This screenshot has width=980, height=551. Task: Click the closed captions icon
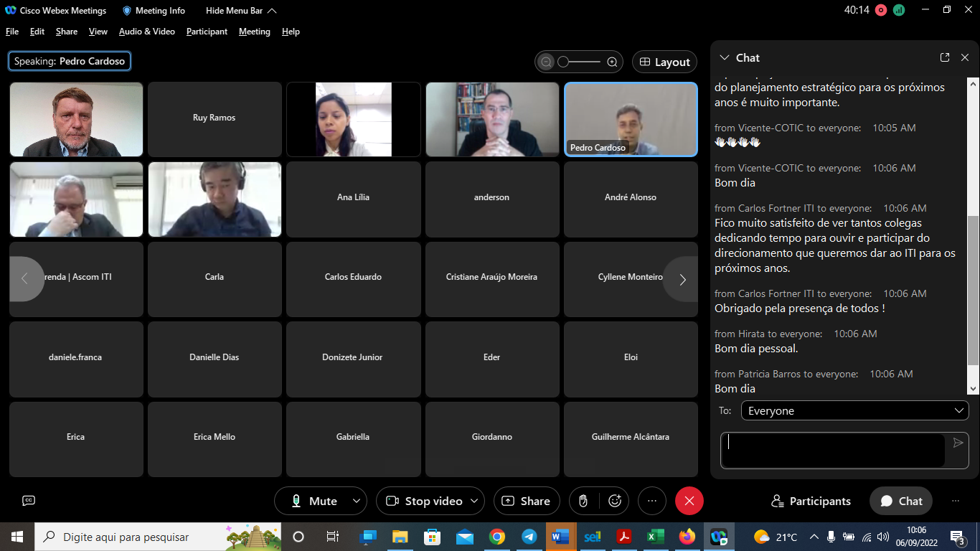29,501
